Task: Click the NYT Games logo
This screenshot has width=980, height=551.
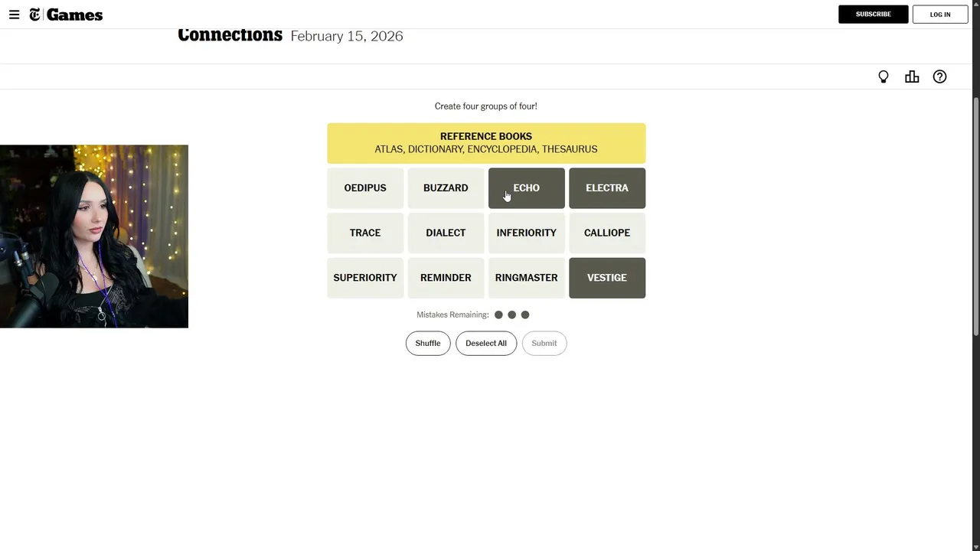Action: (x=66, y=15)
